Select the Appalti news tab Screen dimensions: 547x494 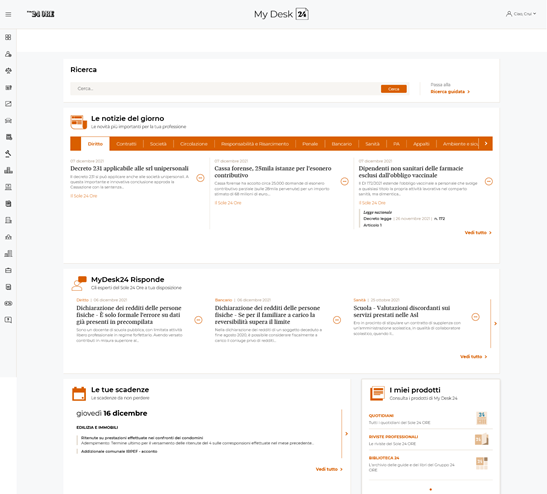[x=421, y=144]
